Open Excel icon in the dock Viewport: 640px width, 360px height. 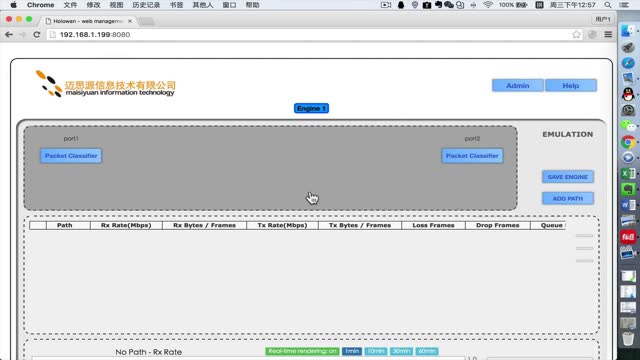pyautogui.click(x=628, y=173)
